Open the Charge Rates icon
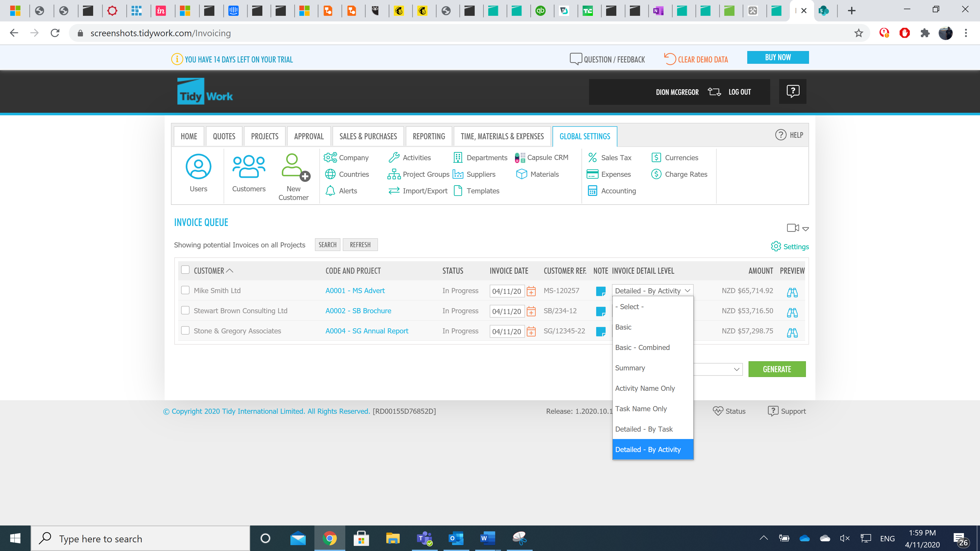 coord(656,174)
